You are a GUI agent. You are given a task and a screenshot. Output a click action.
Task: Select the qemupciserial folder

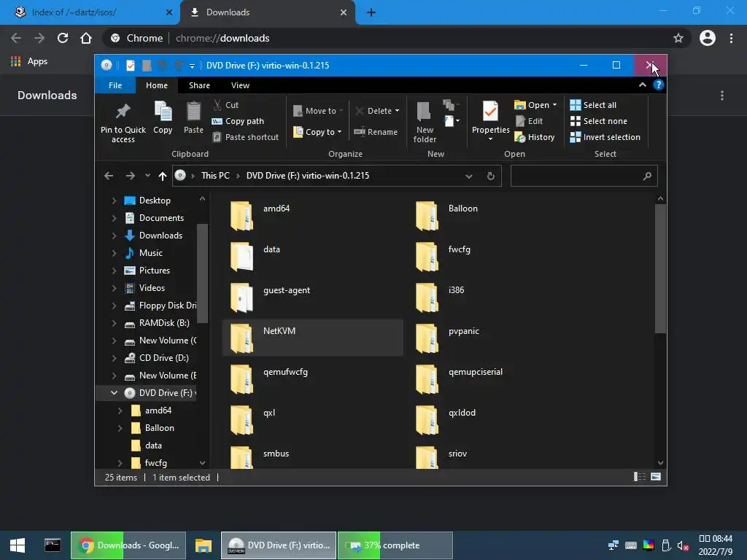[x=498, y=379]
